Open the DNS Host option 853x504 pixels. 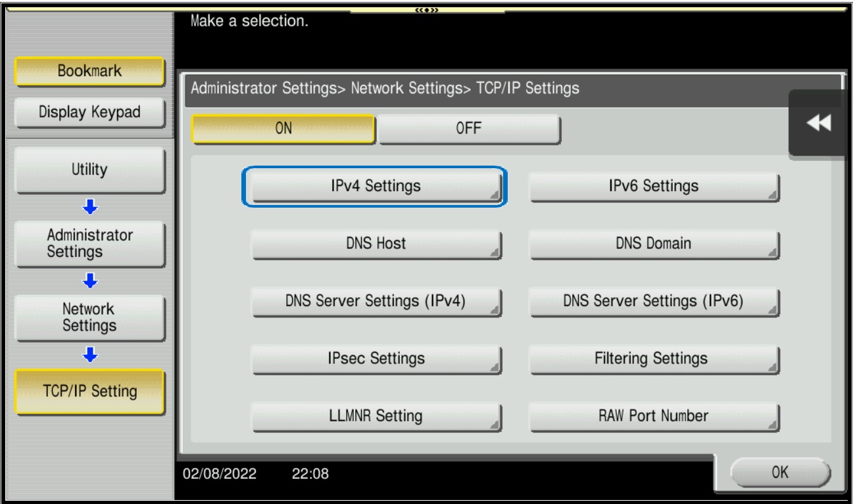tap(376, 244)
